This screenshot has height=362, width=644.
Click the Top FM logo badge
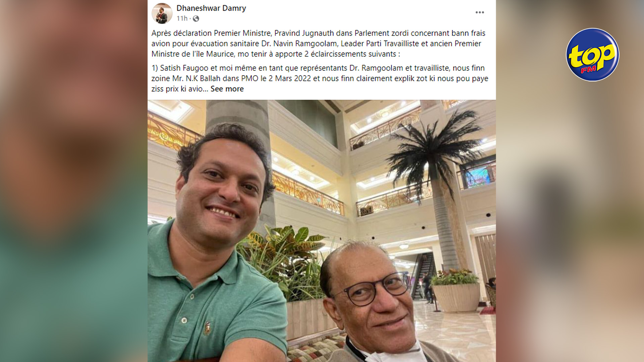coord(592,55)
